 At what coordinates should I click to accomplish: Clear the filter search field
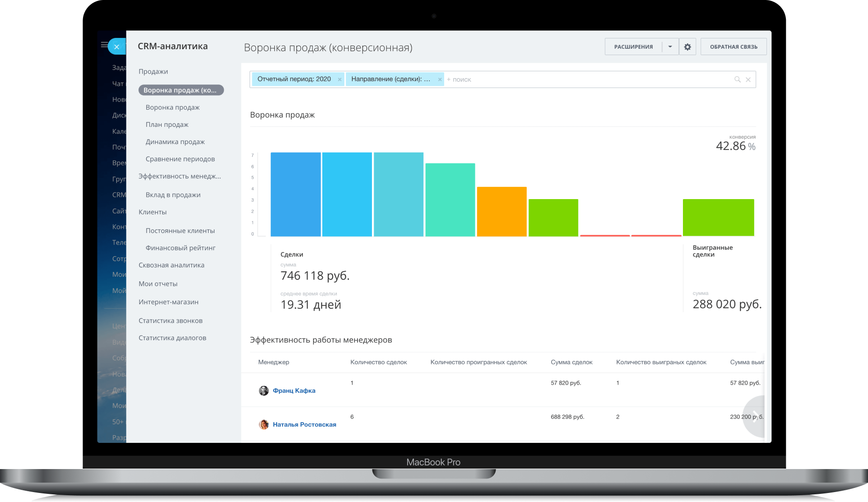point(748,79)
